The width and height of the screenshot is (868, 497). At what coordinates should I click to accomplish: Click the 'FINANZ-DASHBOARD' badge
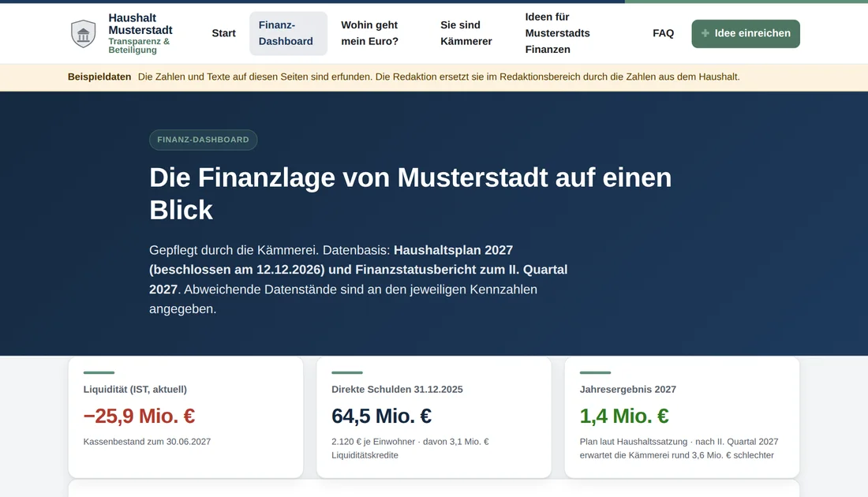point(203,140)
